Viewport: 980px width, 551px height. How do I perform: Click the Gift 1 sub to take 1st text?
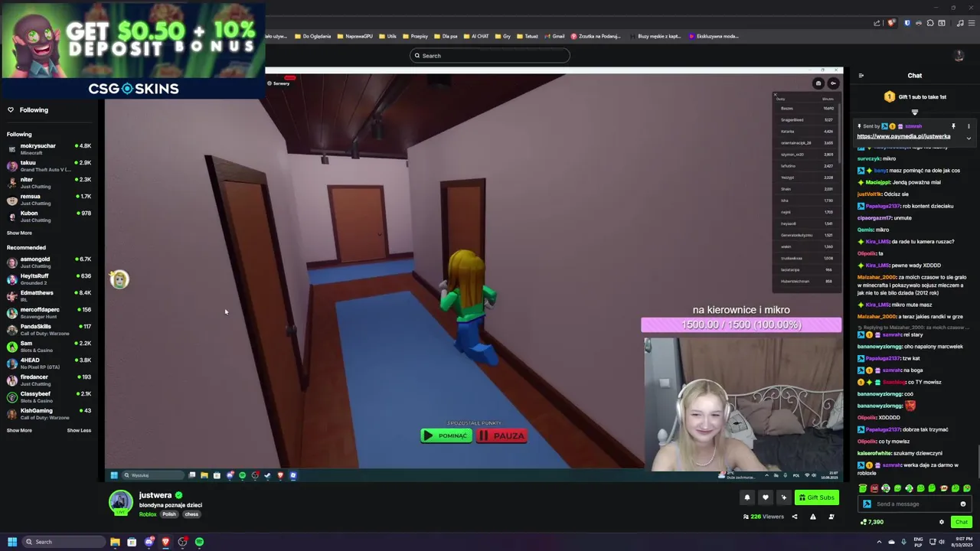click(922, 97)
